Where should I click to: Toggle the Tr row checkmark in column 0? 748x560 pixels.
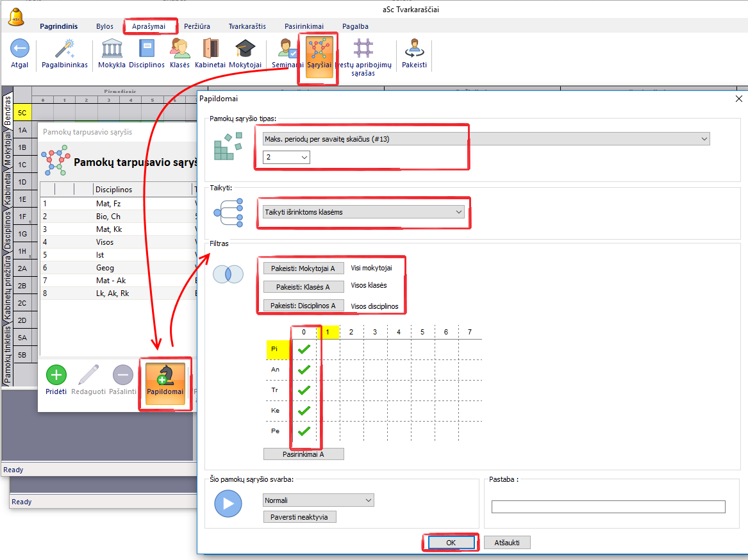(x=304, y=390)
